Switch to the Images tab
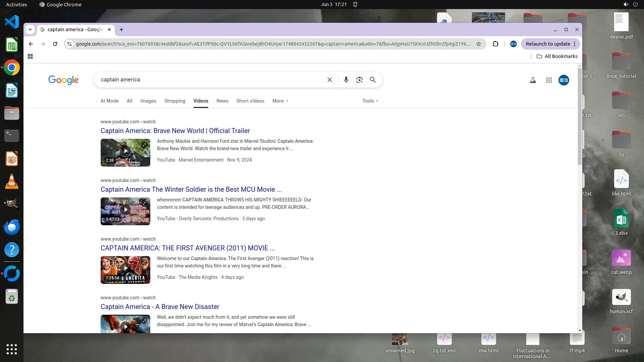Screen dimensions: 644x362 [148, 101]
